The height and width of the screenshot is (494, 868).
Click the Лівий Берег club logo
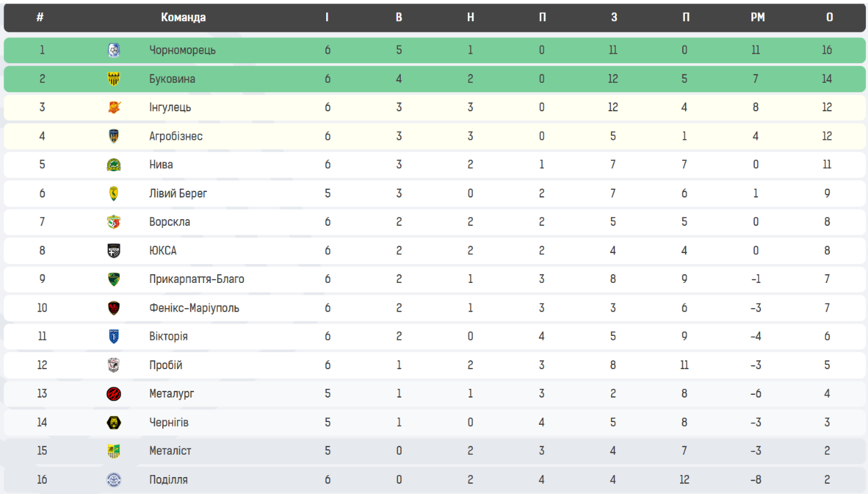(114, 193)
